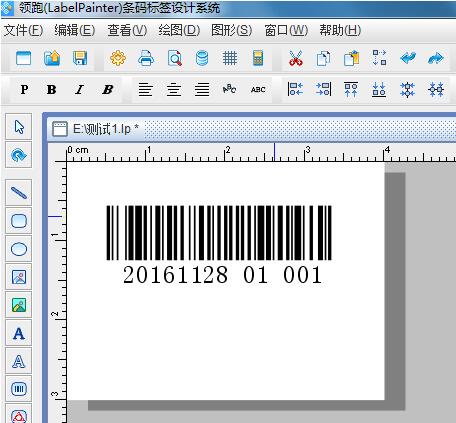Image resolution: width=456 pixels, height=423 pixels.
Task: Click the undo arrow button
Action: pyautogui.click(x=408, y=59)
